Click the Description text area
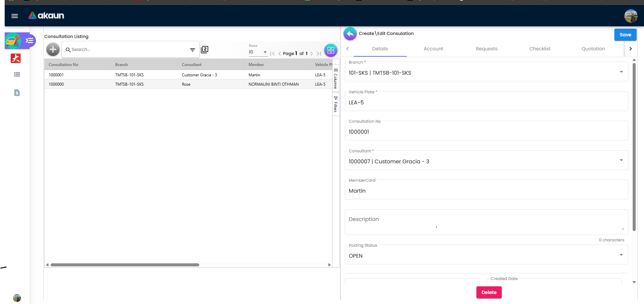644x304 pixels. [486, 222]
